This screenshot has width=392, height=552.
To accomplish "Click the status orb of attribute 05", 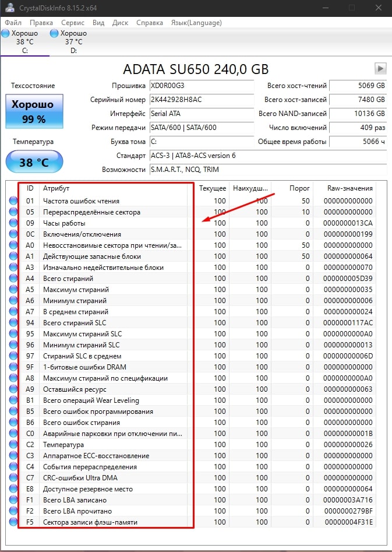I will (x=13, y=212).
